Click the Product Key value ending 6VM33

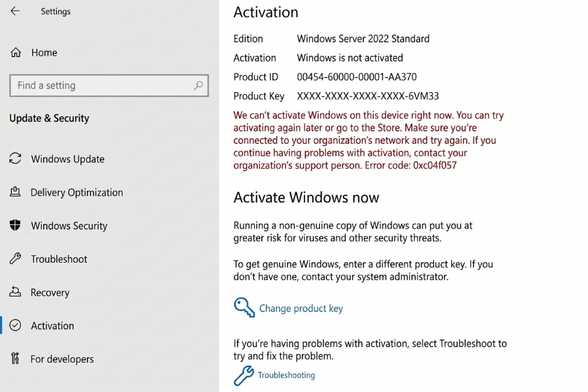click(x=368, y=96)
